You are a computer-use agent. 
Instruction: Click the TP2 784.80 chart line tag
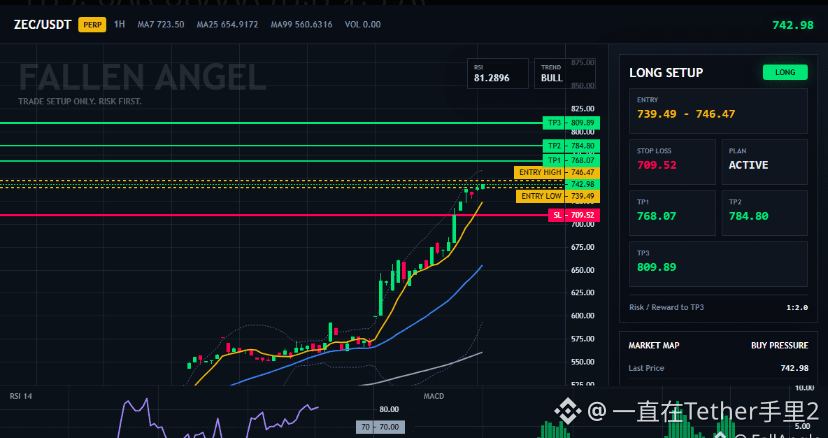click(x=571, y=146)
